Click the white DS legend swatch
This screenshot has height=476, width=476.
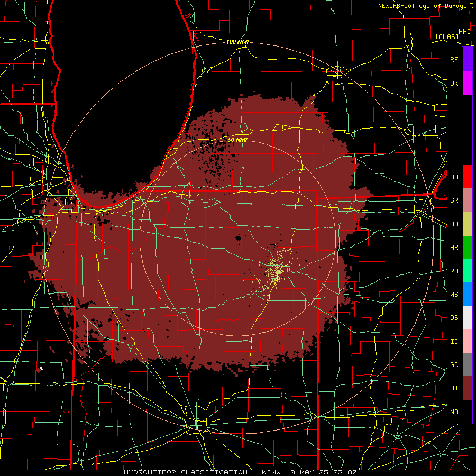(467, 317)
